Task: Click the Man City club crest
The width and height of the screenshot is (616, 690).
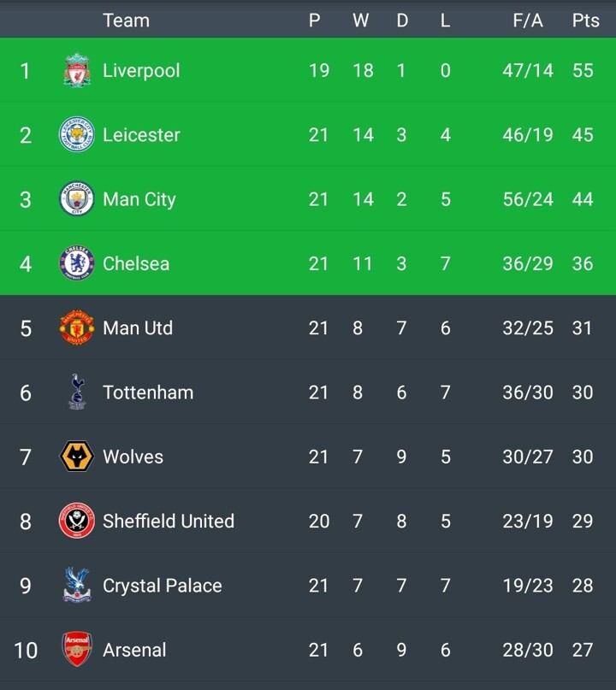Action: tap(76, 199)
